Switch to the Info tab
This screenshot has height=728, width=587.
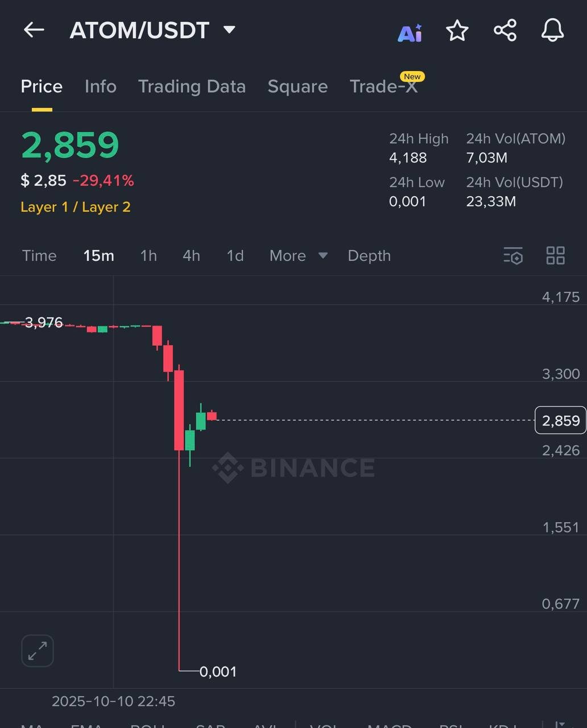(x=101, y=86)
